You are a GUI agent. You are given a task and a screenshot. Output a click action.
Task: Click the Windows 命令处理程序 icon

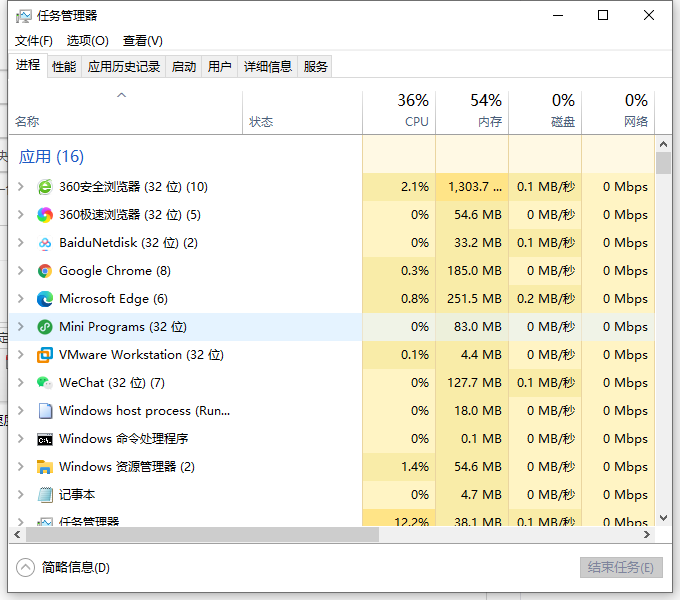[x=45, y=439]
